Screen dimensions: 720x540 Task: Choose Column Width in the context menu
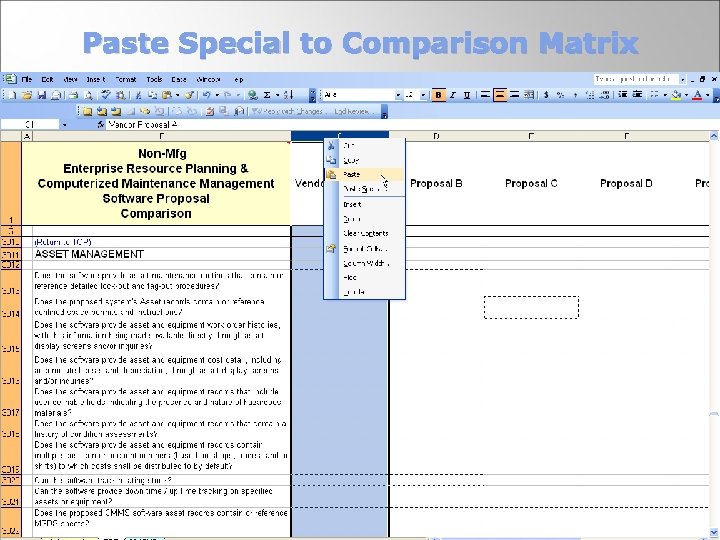[x=365, y=264]
